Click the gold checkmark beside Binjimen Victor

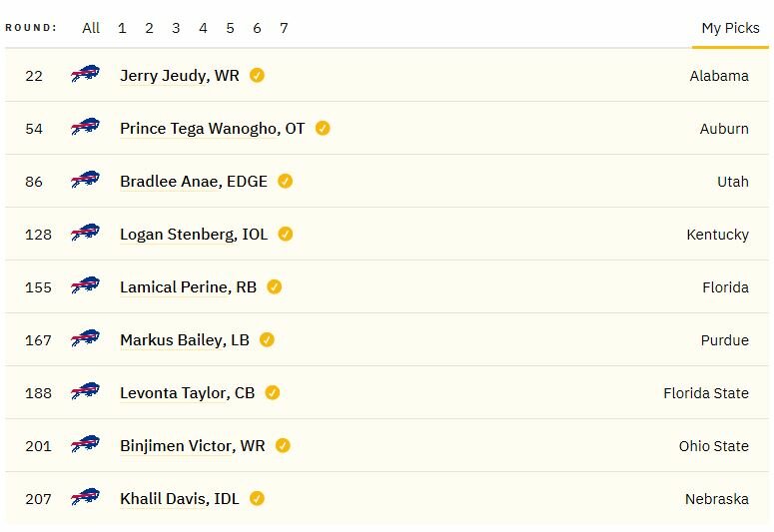click(x=283, y=445)
